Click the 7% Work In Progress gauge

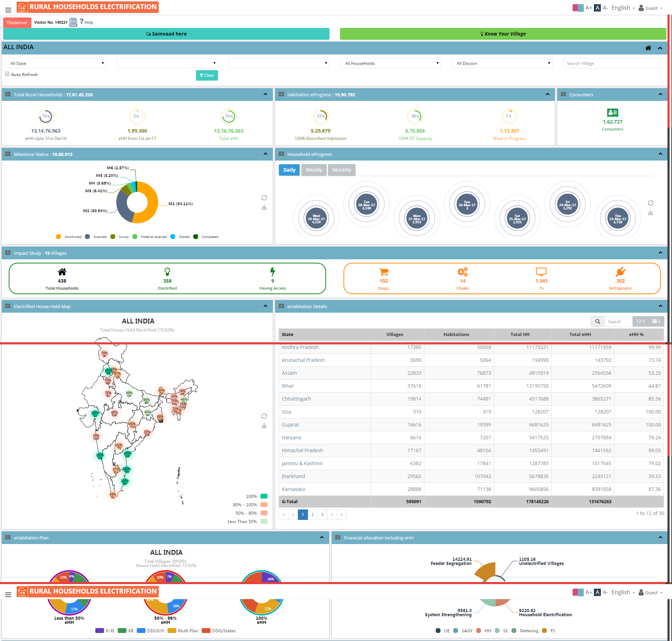click(x=509, y=117)
